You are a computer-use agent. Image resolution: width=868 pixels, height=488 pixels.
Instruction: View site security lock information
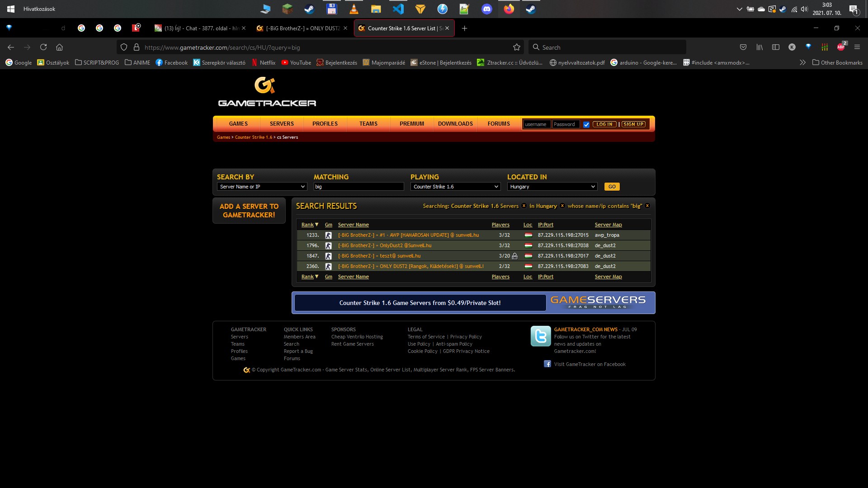137,47
